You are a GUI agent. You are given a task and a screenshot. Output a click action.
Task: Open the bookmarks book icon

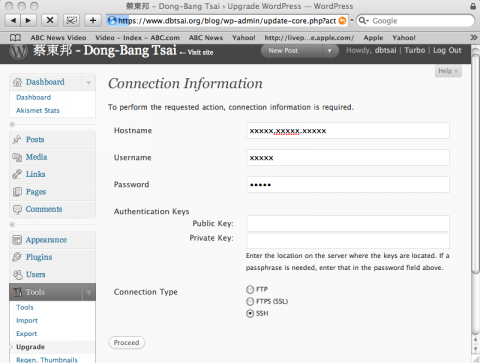(15, 38)
